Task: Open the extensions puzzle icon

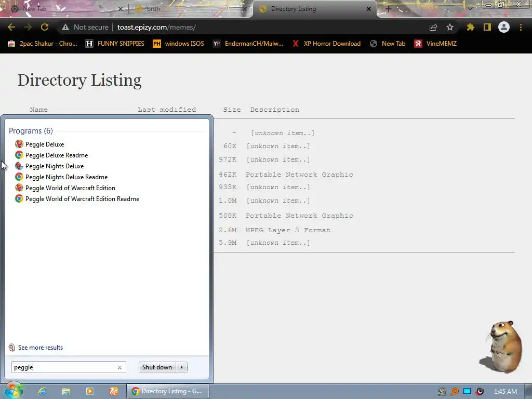Action: click(x=470, y=27)
